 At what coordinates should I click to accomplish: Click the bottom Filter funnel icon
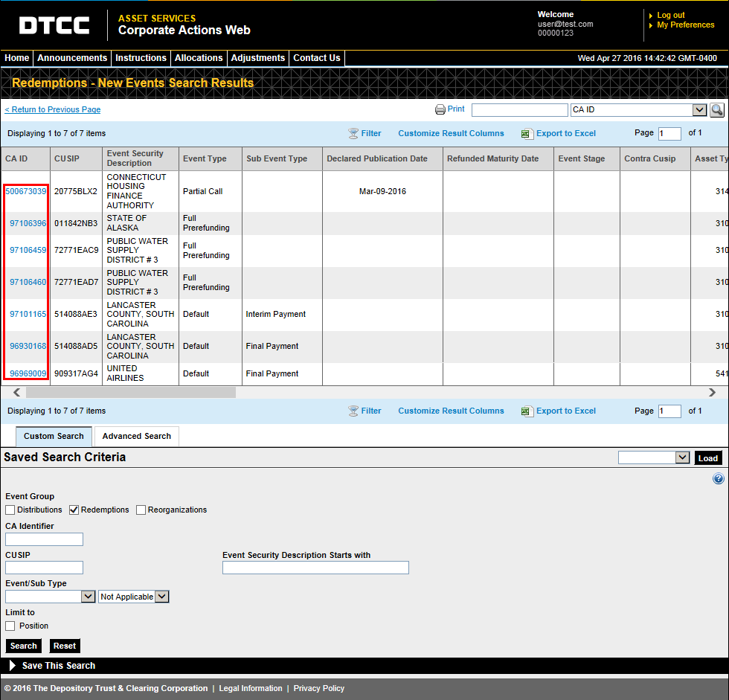(x=353, y=411)
